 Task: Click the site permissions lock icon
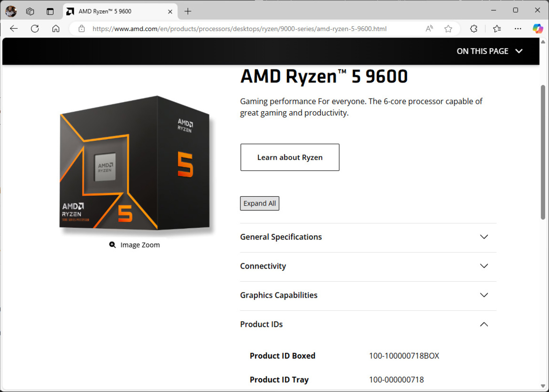tap(81, 29)
